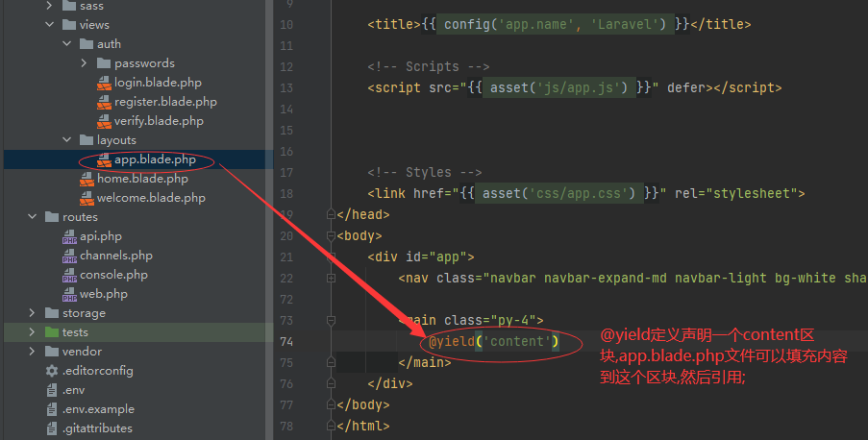
Task: Click the passwords folder icon
Action: [x=104, y=63]
